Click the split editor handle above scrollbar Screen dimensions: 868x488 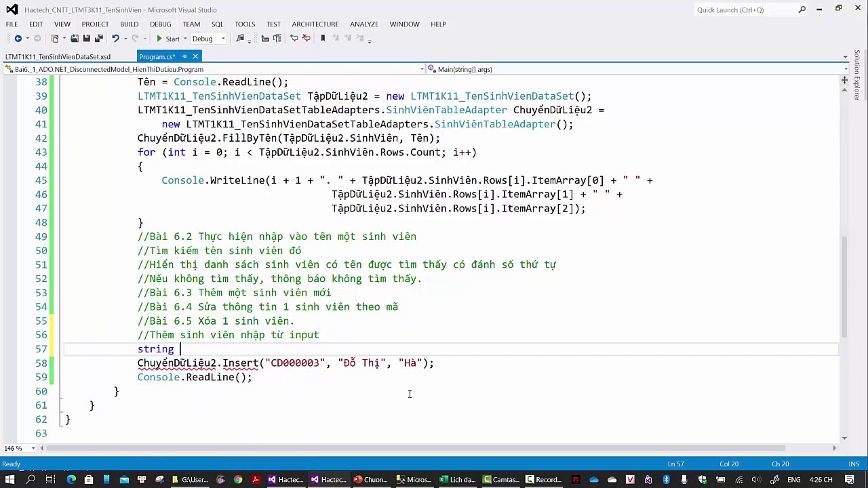coord(844,80)
